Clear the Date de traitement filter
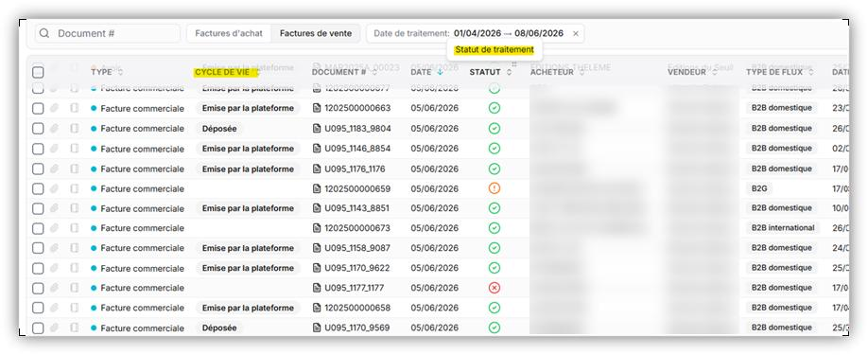868x355 pixels. pyautogui.click(x=576, y=33)
